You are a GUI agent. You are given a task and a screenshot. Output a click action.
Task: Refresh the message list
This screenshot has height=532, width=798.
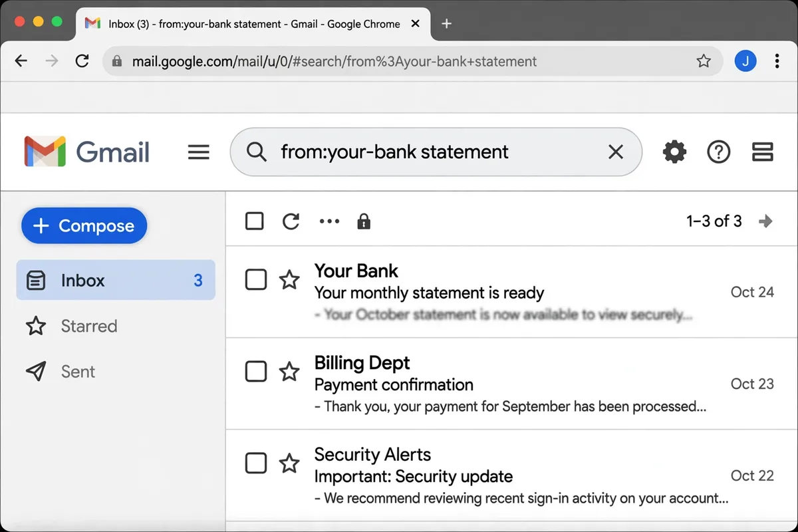[x=291, y=221]
